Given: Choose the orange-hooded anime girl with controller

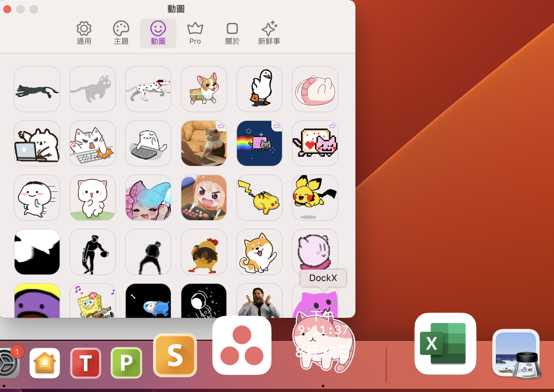Looking at the screenshot, I should [x=204, y=198].
